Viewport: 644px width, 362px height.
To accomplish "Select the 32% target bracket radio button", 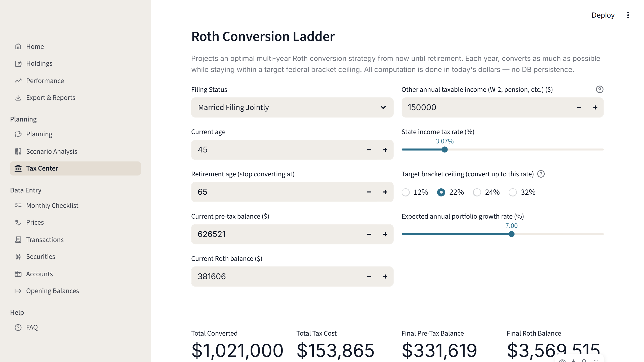I will tap(513, 192).
